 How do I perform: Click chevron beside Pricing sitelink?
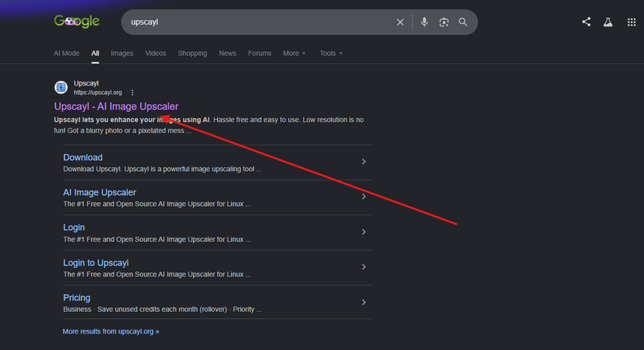pyautogui.click(x=364, y=303)
